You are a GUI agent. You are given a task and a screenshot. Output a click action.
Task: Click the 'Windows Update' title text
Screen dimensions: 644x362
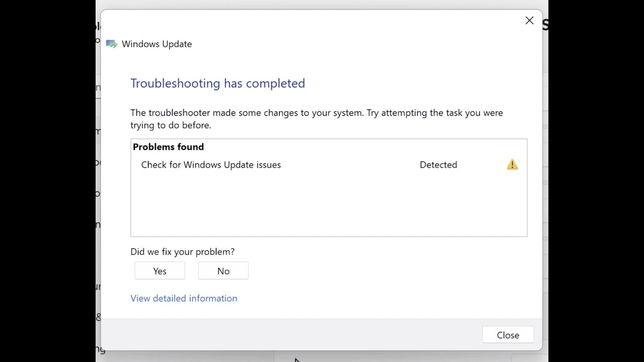point(156,44)
